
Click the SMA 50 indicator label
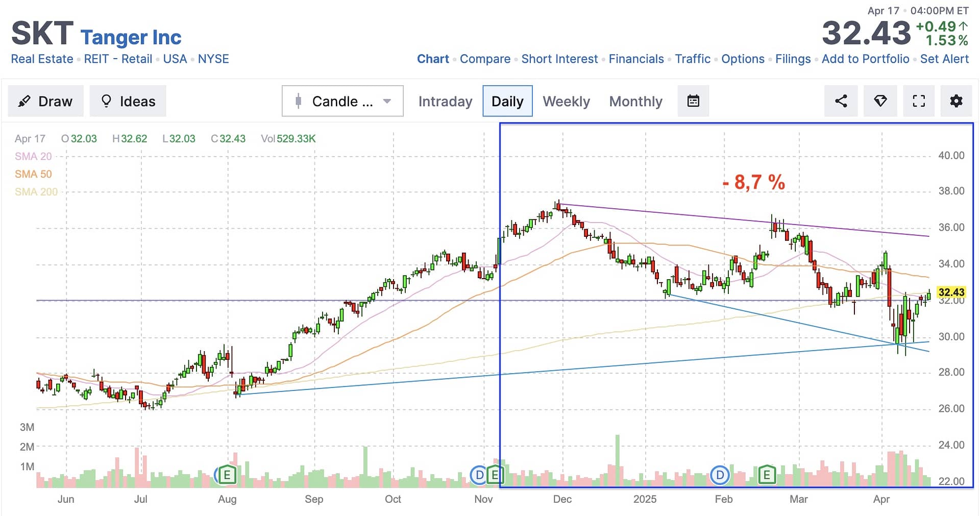pyautogui.click(x=33, y=175)
